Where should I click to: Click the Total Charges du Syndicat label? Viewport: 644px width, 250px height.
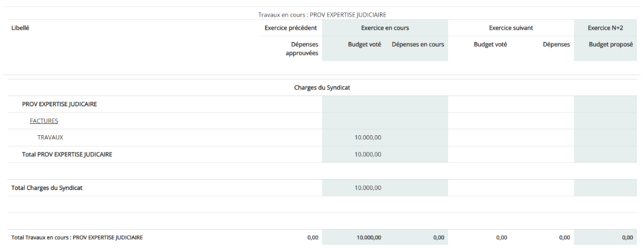[x=47, y=188]
